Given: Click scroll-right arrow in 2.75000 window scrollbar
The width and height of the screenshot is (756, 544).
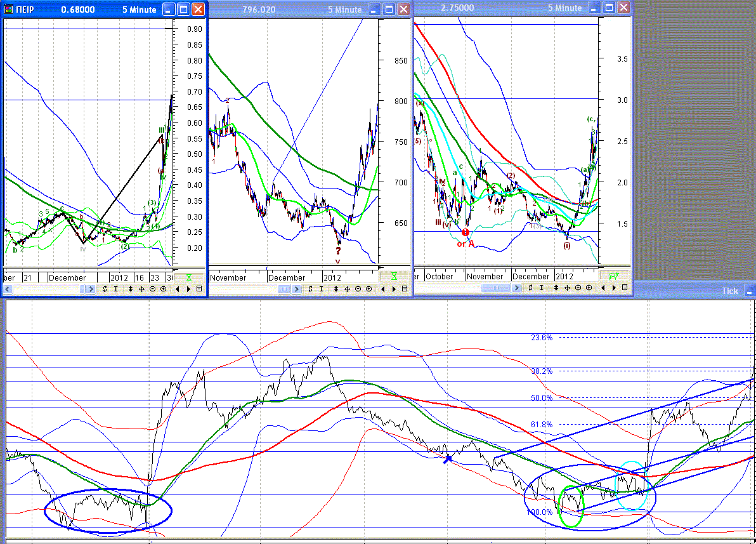Looking at the screenshot, I should click(x=516, y=288).
